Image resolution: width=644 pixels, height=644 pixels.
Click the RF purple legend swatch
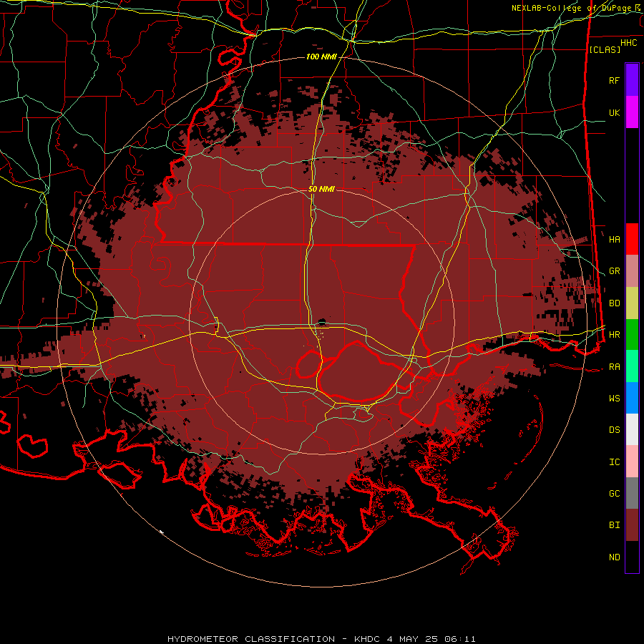point(632,80)
